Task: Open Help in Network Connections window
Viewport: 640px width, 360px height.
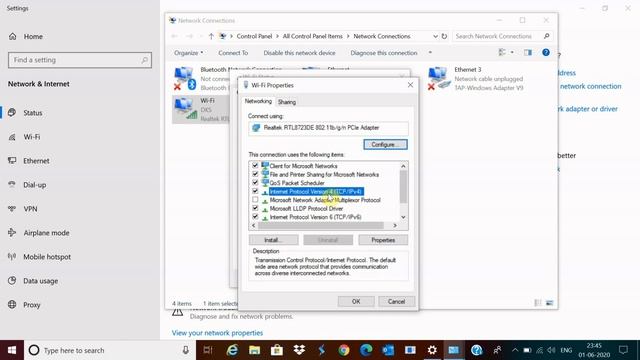Action: point(546,52)
